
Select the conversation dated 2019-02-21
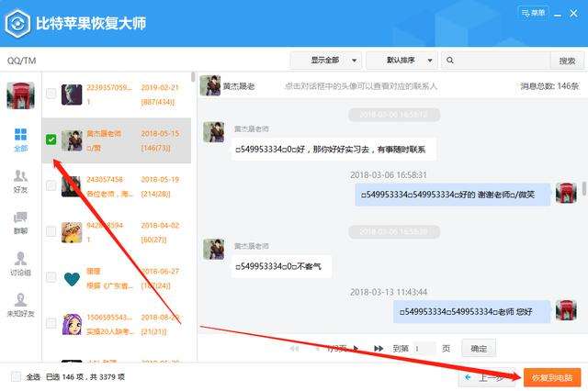tap(117, 95)
